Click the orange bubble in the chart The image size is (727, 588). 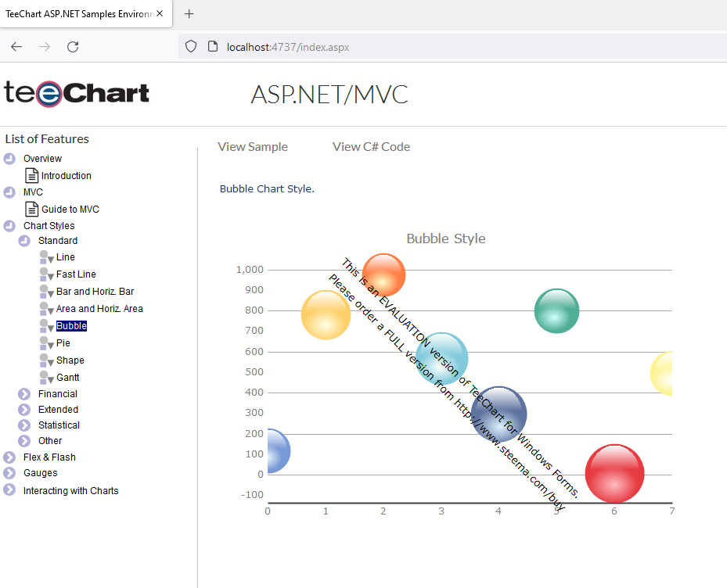tap(383, 274)
